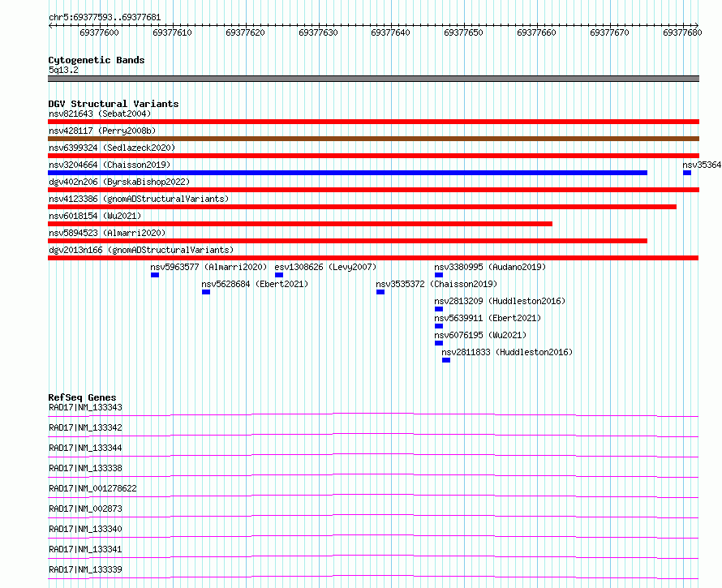Screen dimensions: 722x588
Task: Click the dgv402n206 (ByrskaBishop2022) variant bar
Action: [373, 190]
